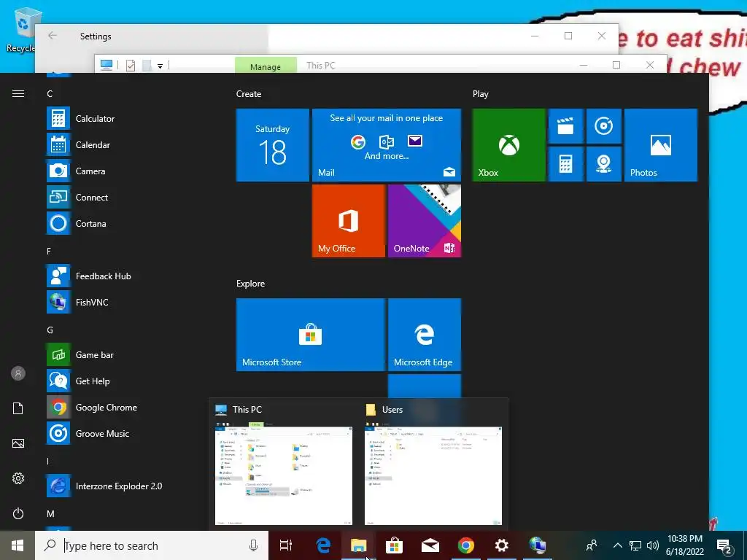
Task: Open the user account icon in Start
Action: 18,373
